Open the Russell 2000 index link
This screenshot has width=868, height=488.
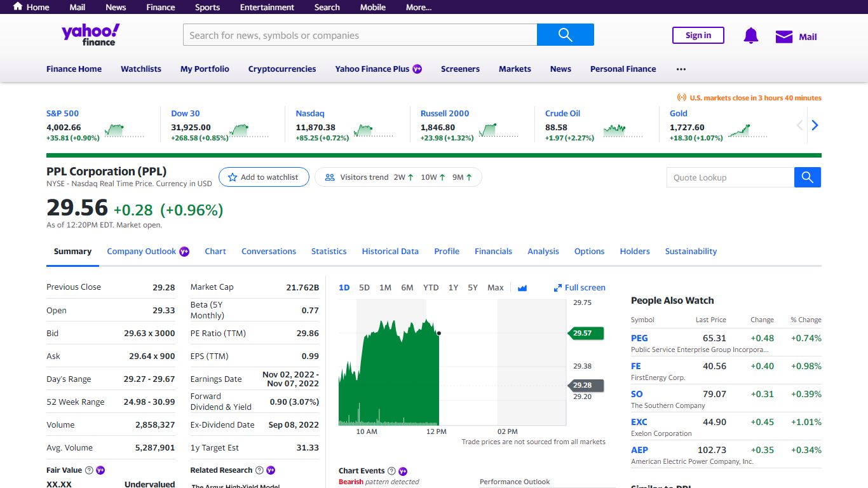pyautogui.click(x=445, y=113)
